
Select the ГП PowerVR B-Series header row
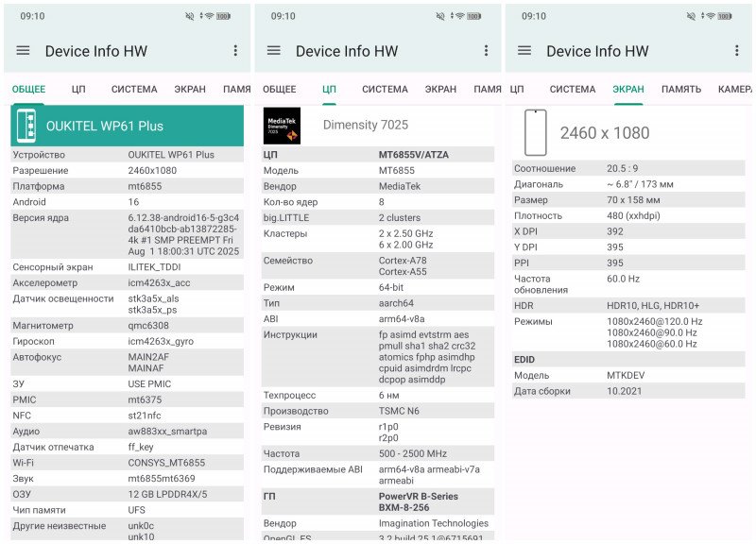click(377, 501)
